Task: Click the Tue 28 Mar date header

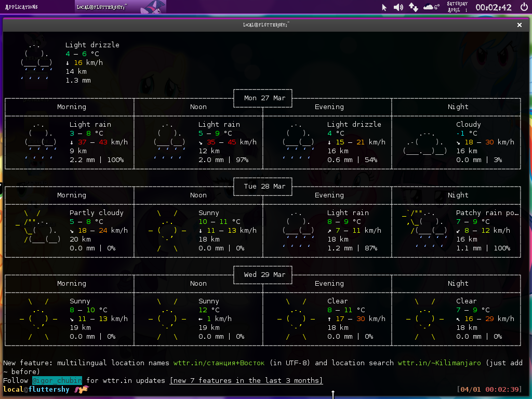Action: pyautogui.click(x=264, y=187)
